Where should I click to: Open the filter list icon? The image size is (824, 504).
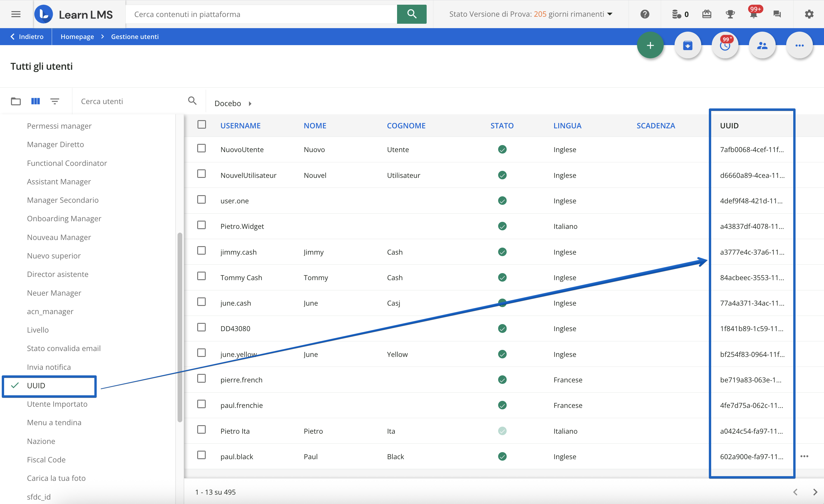pyautogui.click(x=55, y=101)
